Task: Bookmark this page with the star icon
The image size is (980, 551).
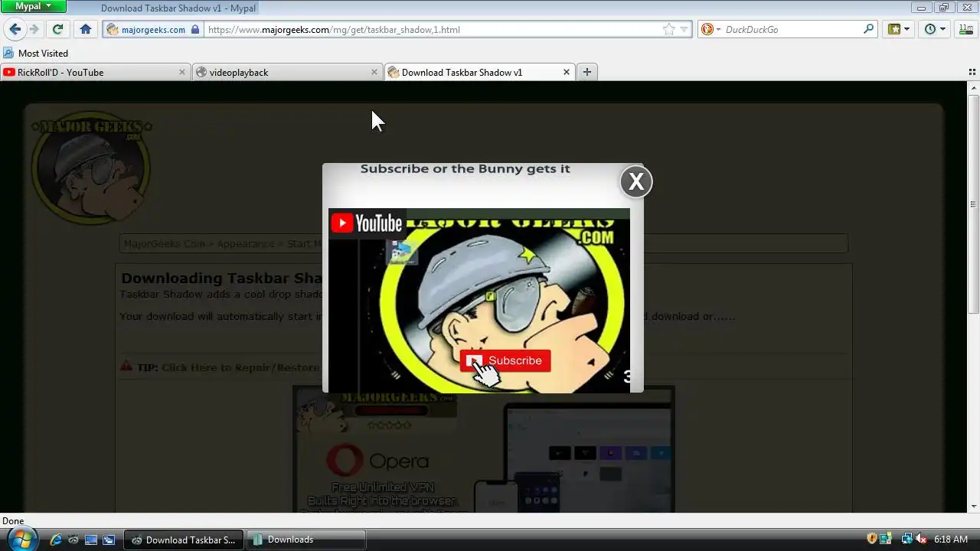Action: 669,30
